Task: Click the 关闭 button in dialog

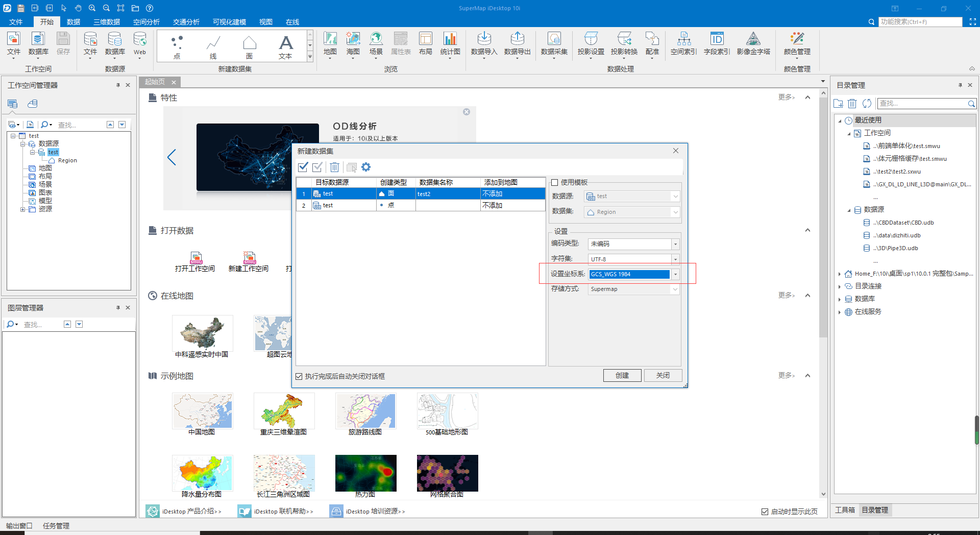Action: pyautogui.click(x=663, y=375)
